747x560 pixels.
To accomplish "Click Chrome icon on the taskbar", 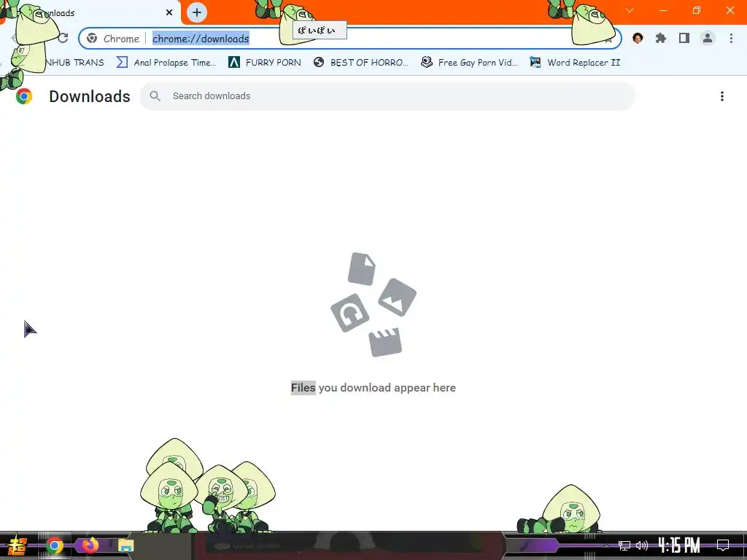I will (54, 545).
